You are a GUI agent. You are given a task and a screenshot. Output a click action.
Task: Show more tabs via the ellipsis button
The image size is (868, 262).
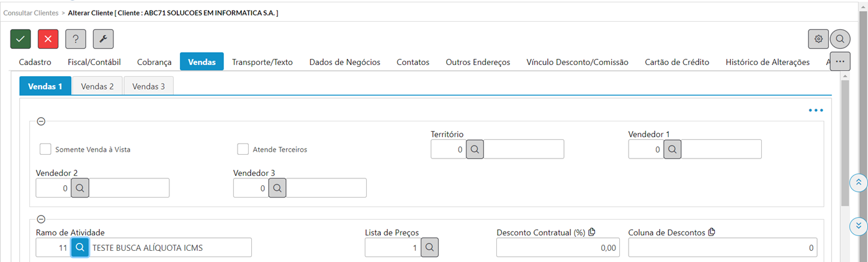(840, 62)
